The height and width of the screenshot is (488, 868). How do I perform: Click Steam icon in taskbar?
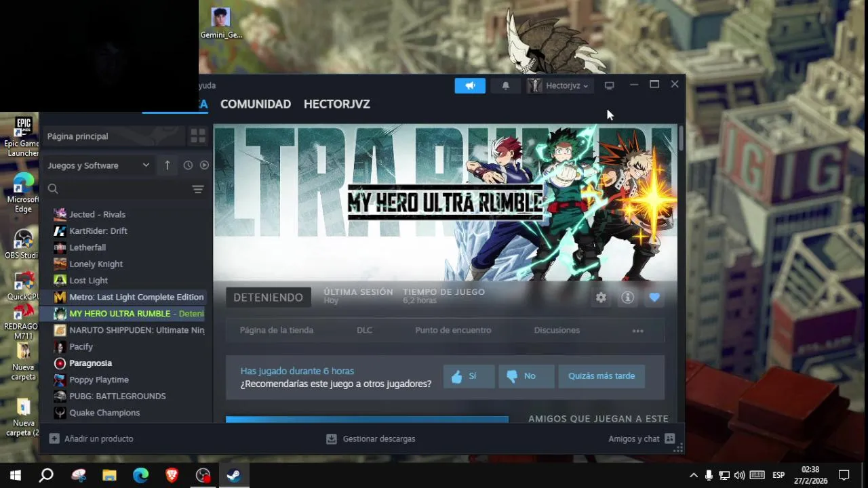(x=234, y=476)
